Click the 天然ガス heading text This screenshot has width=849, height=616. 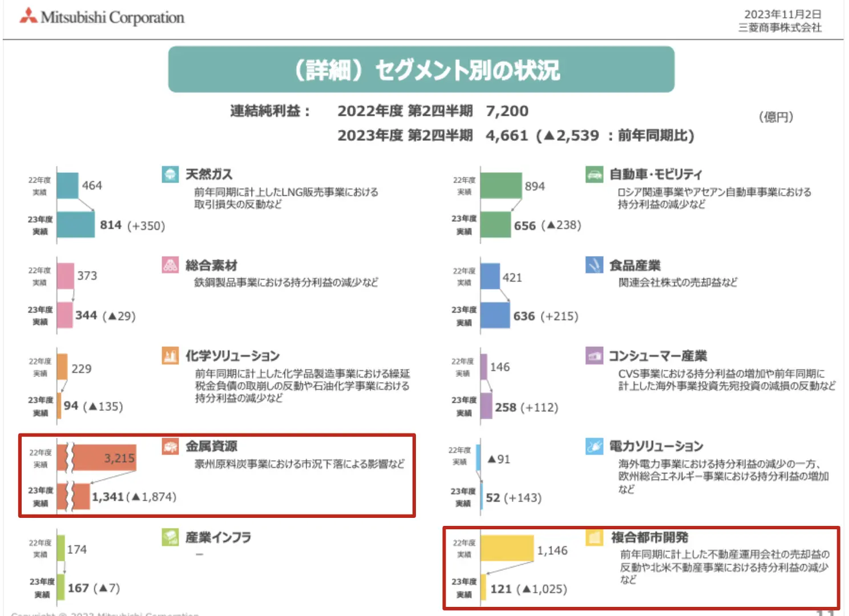click(209, 174)
